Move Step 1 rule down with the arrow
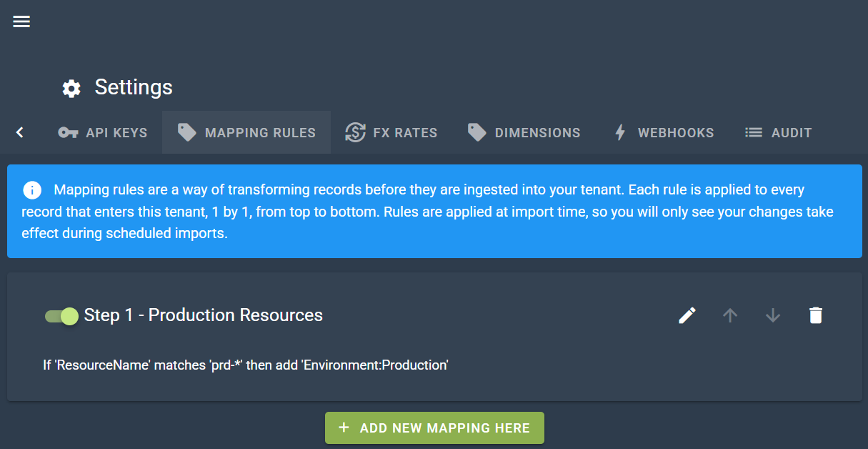 773,315
